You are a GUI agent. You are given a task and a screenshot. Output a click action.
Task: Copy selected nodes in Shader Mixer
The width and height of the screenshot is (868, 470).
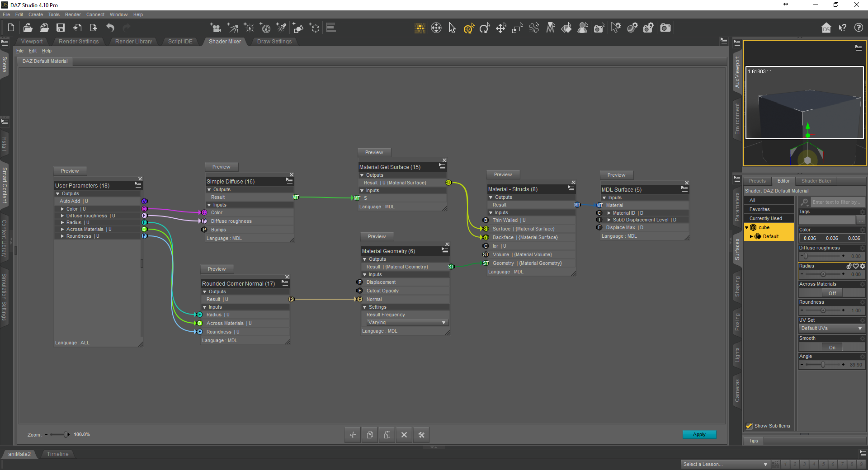click(x=370, y=435)
